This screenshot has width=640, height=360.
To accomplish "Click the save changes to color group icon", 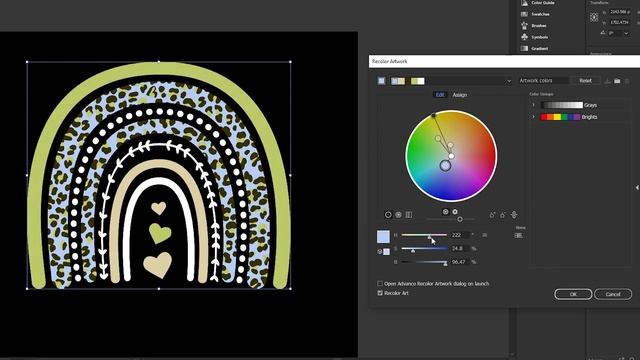I will tap(607, 81).
